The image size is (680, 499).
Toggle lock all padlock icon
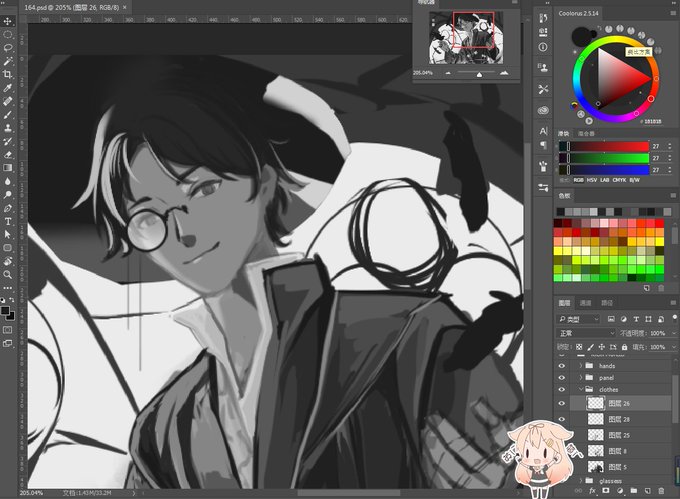click(x=624, y=347)
